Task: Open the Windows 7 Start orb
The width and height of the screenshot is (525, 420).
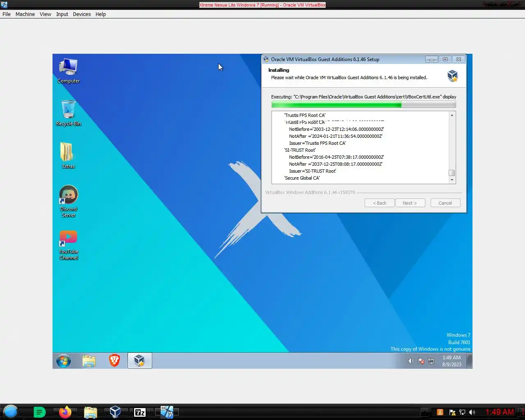Action: click(64, 361)
